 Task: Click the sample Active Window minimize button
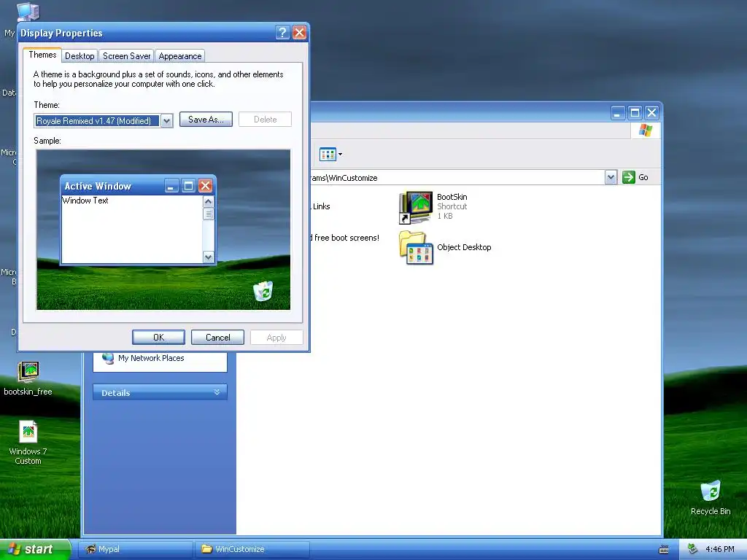[x=171, y=186]
